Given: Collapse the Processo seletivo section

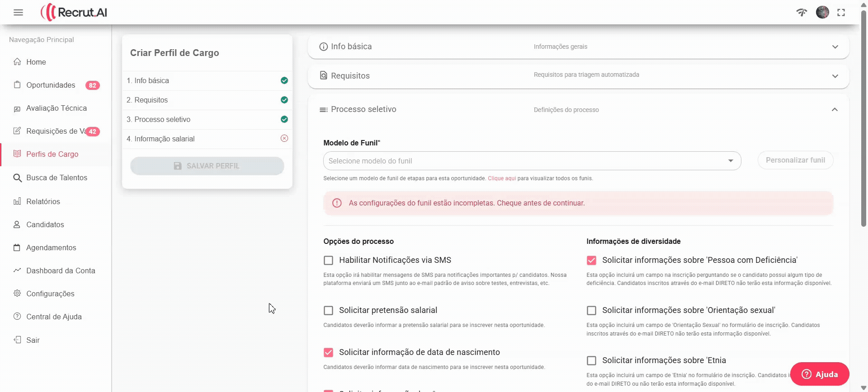Looking at the screenshot, I should tap(834, 110).
